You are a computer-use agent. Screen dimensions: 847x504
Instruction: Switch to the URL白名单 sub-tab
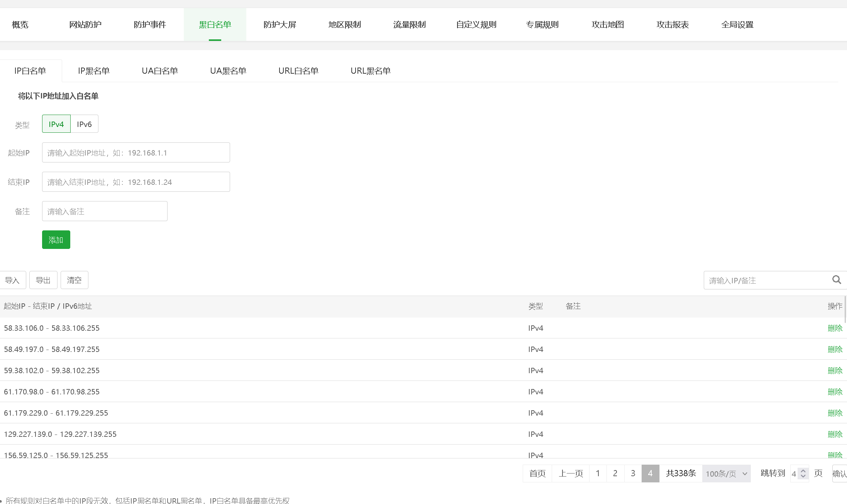pos(298,71)
